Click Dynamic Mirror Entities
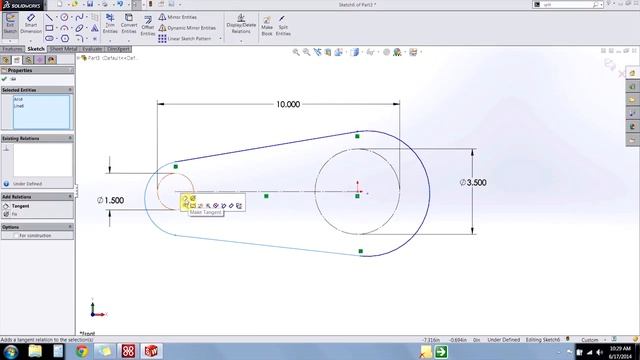This screenshot has width=640, height=360. point(187,28)
